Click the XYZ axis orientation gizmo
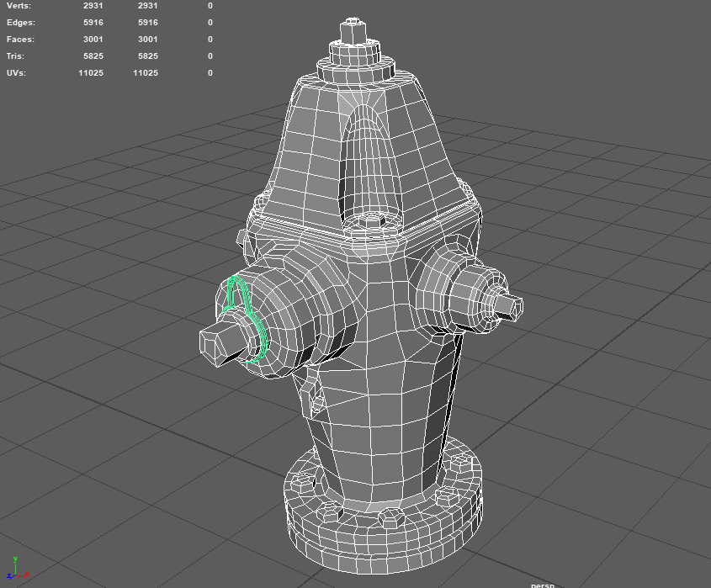The width and height of the screenshot is (711, 588). (17, 569)
